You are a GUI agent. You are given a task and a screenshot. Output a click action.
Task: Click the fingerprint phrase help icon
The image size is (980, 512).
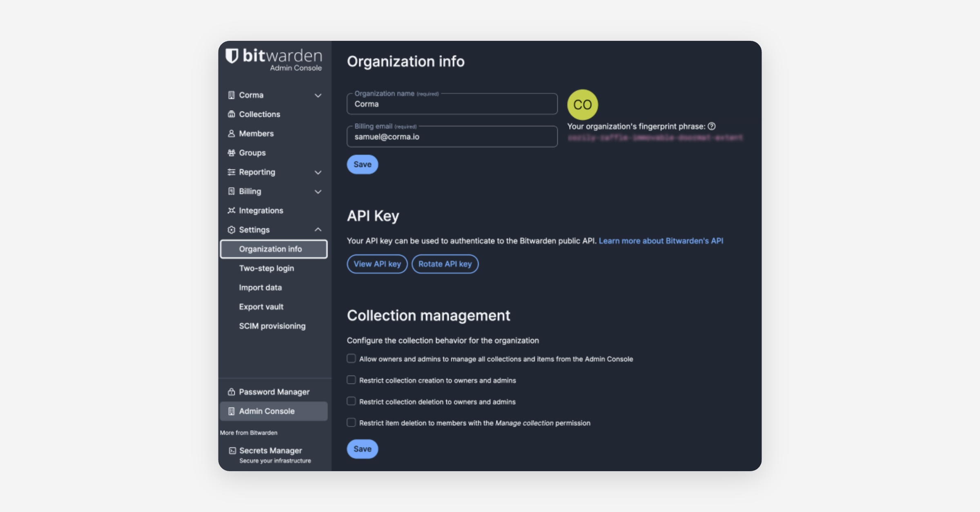click(712, 126)
